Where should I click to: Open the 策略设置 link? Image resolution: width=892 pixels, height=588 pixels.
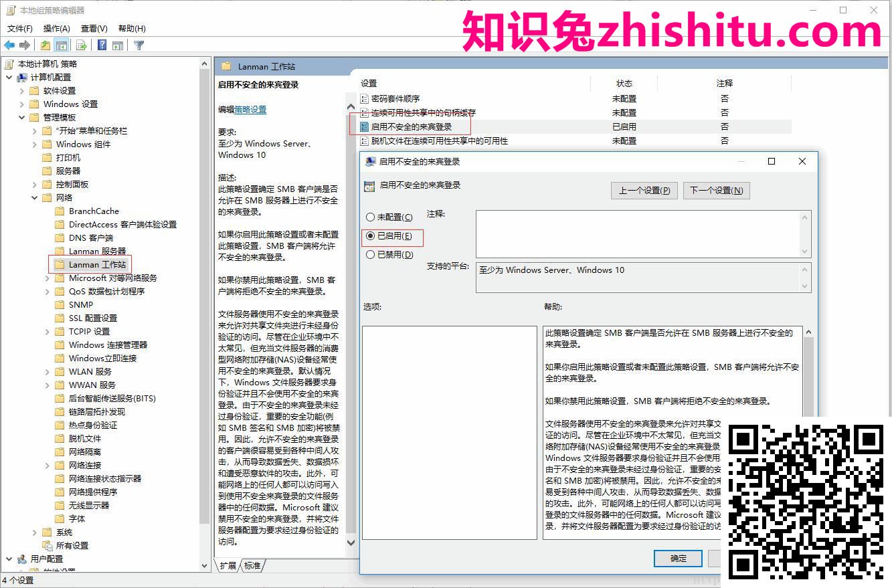pyautogui.click(x=250, y=110)
